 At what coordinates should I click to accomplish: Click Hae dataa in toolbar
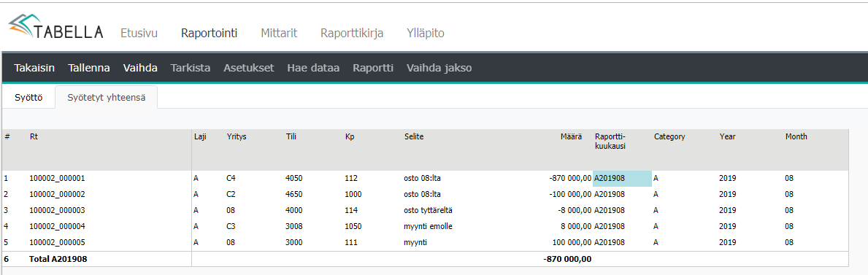313,68
